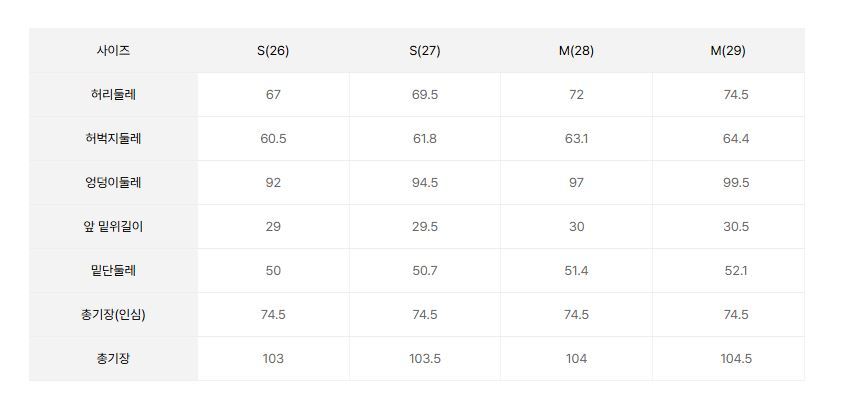Select total length 103 cell
This screenshot has height=411, width=849.
[x=273, y=359]
